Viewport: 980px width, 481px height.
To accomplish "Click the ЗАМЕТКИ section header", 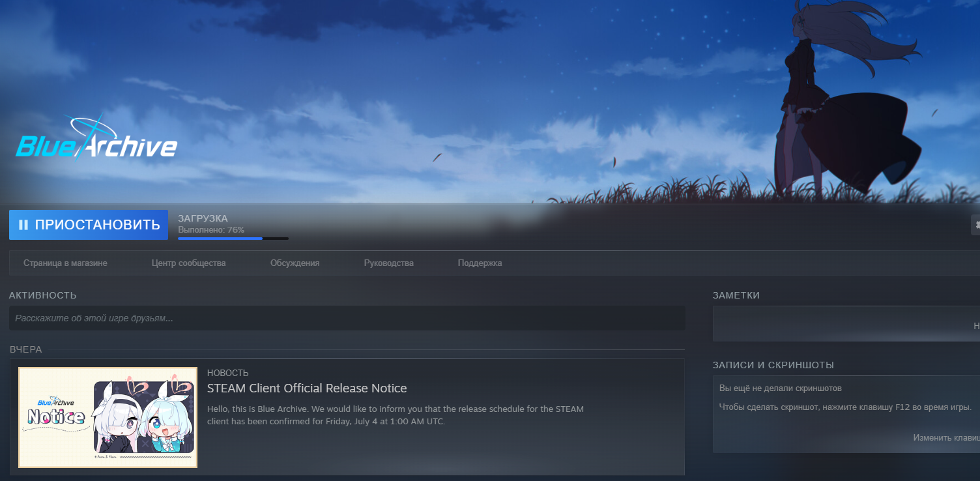I will (x=736, y=295).
